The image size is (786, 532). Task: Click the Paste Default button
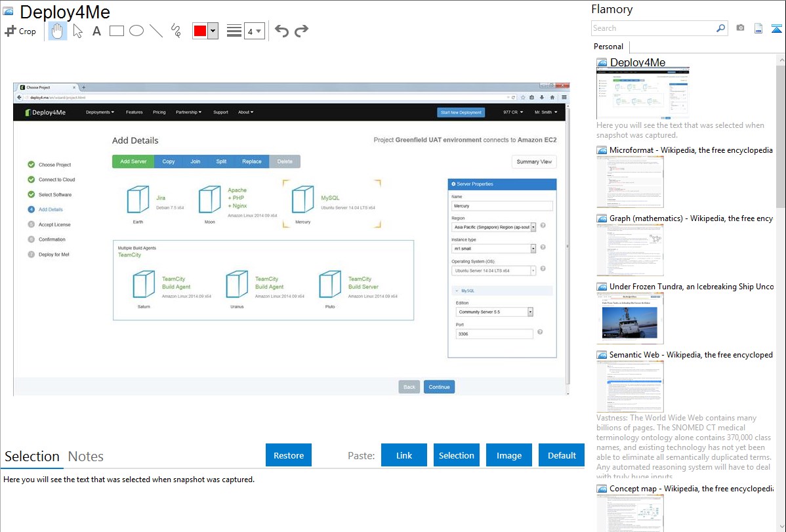[x=562, y=455]
